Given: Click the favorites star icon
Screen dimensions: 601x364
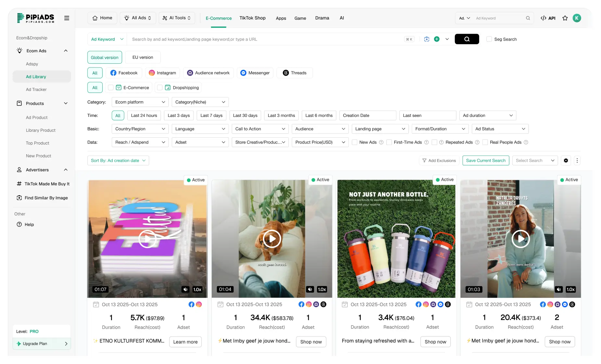Looking at the screenshot, I should click(x=565, y=18).
